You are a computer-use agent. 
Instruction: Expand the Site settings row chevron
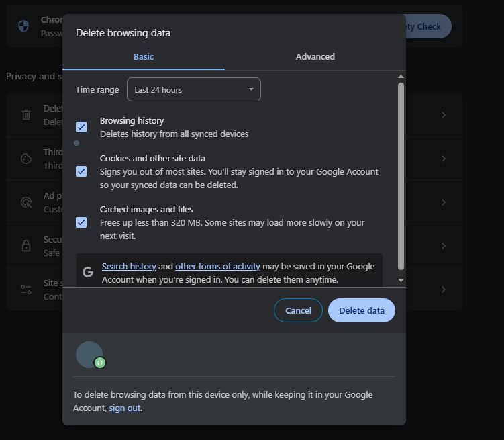444,290
